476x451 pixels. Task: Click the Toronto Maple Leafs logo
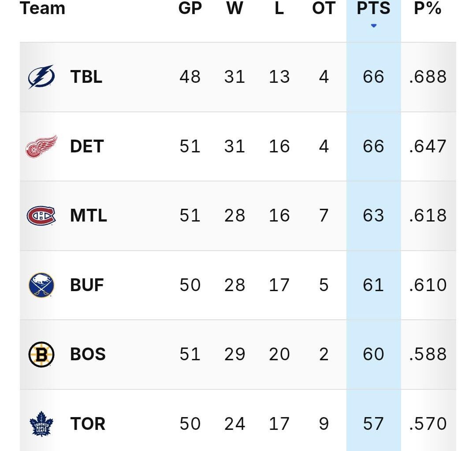pos(41,424)
